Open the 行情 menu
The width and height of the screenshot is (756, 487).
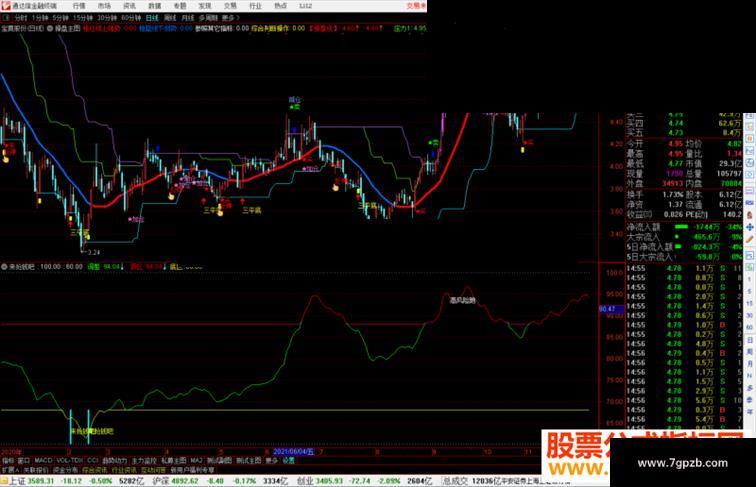tap(79, 6)
